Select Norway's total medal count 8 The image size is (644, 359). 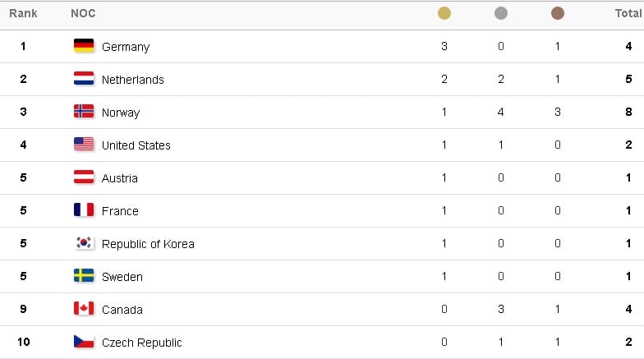point(628,112)
